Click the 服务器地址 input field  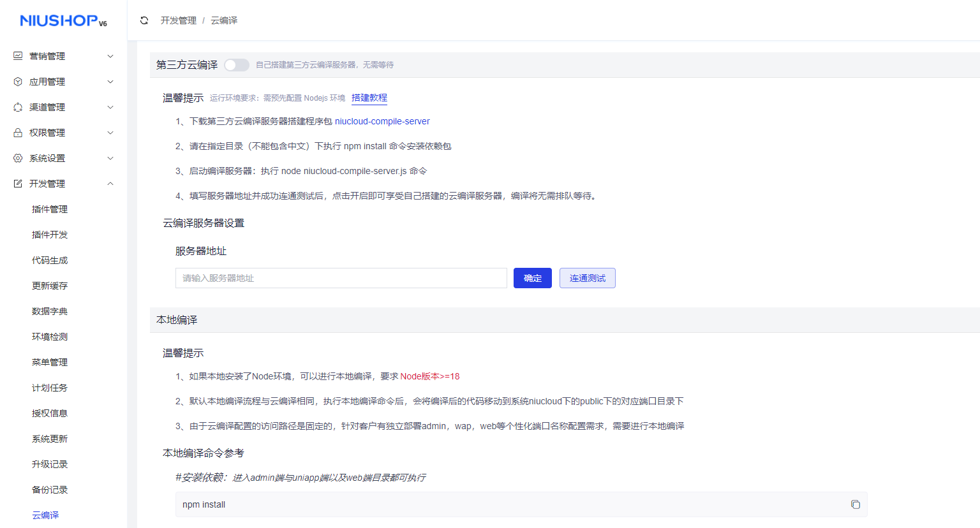tap(341, 277)
